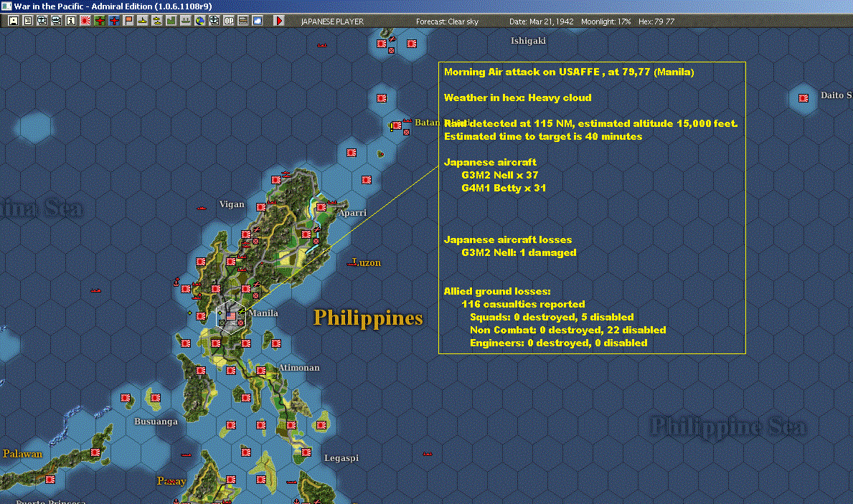Click the 'G3M2 Nell x 37' line
Screen dimensions: 853x504
click(x=500, y=175)
